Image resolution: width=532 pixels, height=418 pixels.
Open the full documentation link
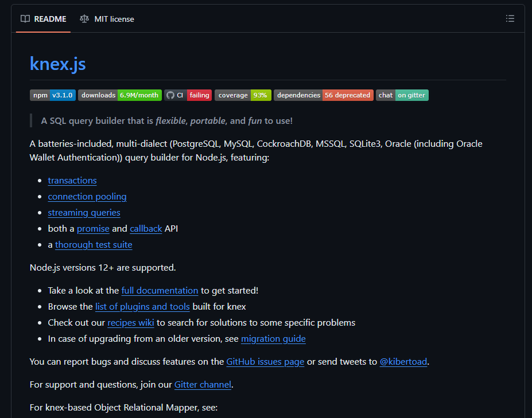[x=160, y=291]
